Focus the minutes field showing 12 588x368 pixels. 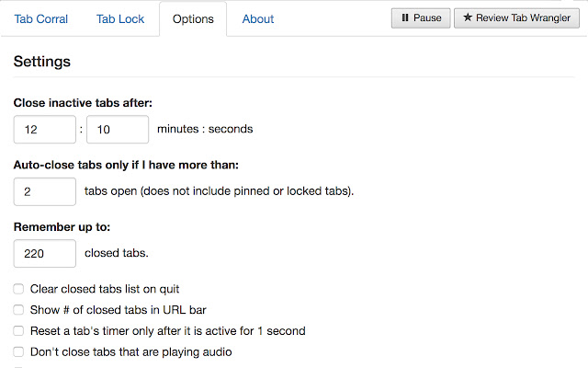click(45, 130)
